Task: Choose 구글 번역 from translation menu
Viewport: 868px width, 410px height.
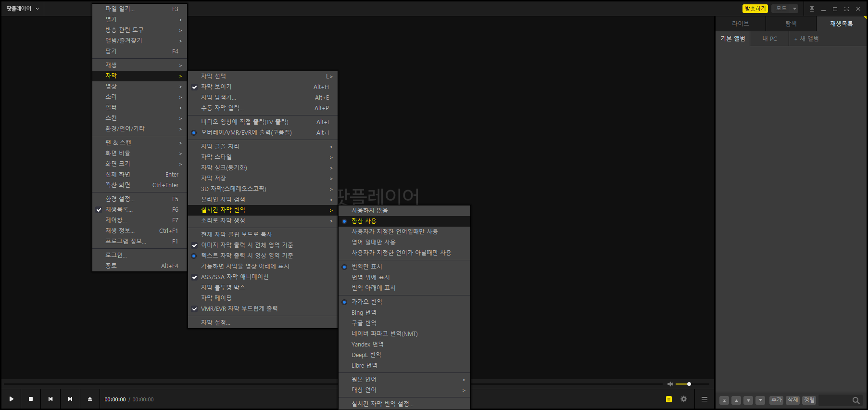Action: point(404,323)
